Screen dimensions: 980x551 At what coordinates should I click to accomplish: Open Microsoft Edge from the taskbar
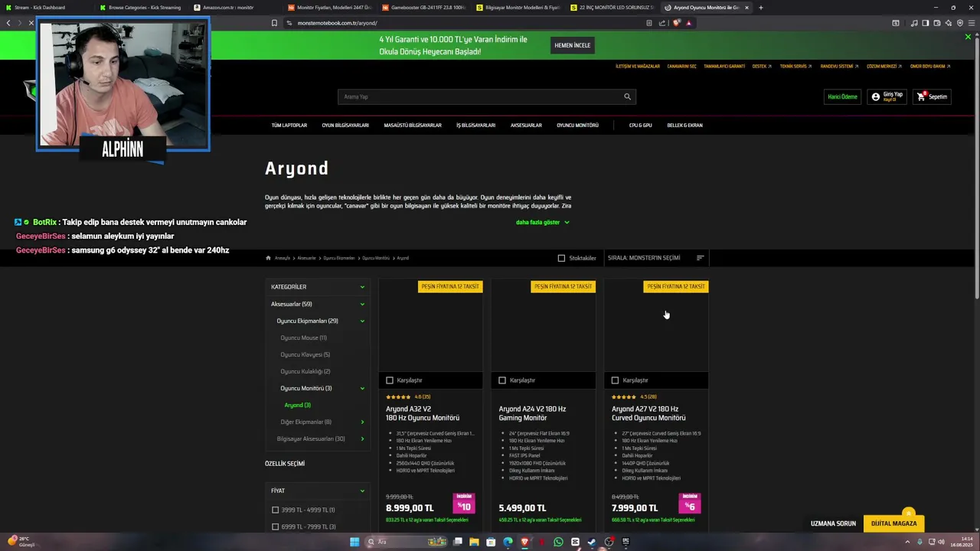point(508,542)
